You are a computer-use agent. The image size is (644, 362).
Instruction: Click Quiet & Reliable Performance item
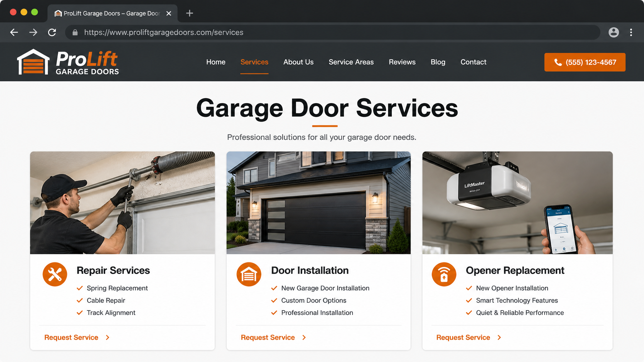click(x=520, y=313)
